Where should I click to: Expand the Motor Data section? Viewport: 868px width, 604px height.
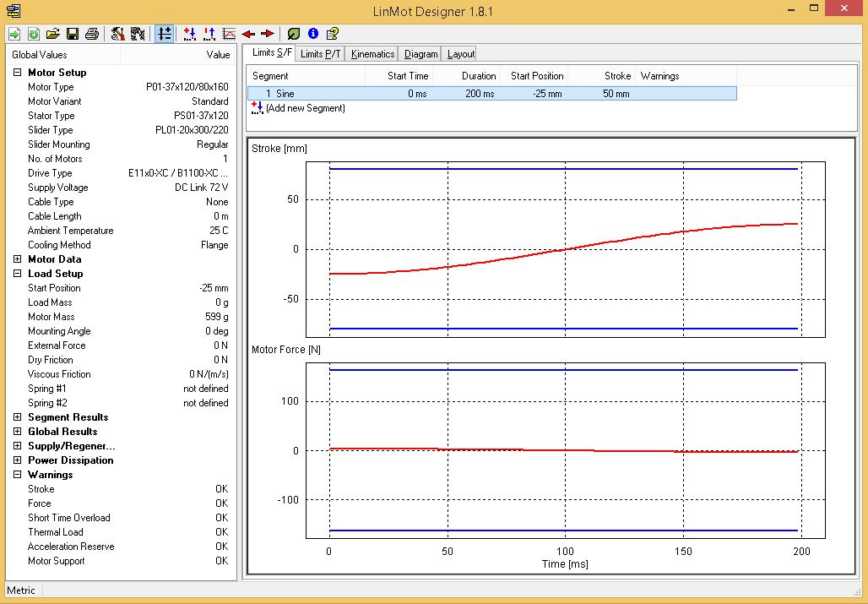tap(18, 259)
